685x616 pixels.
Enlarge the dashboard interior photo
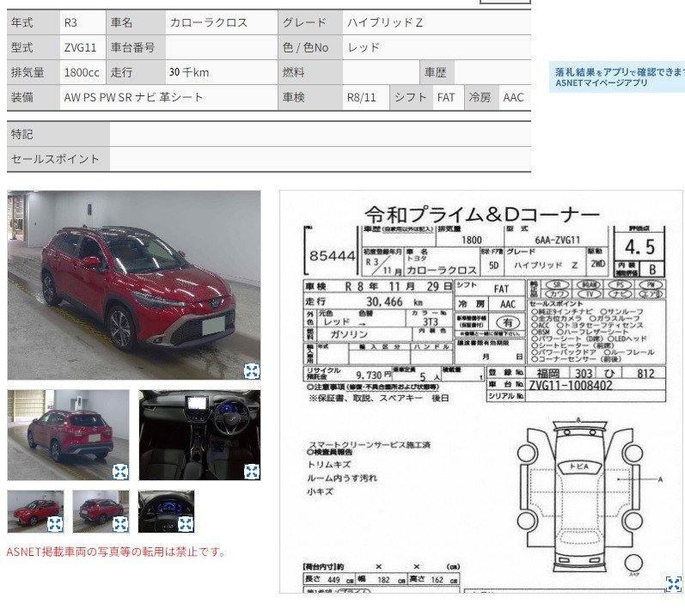click(252, 472)
